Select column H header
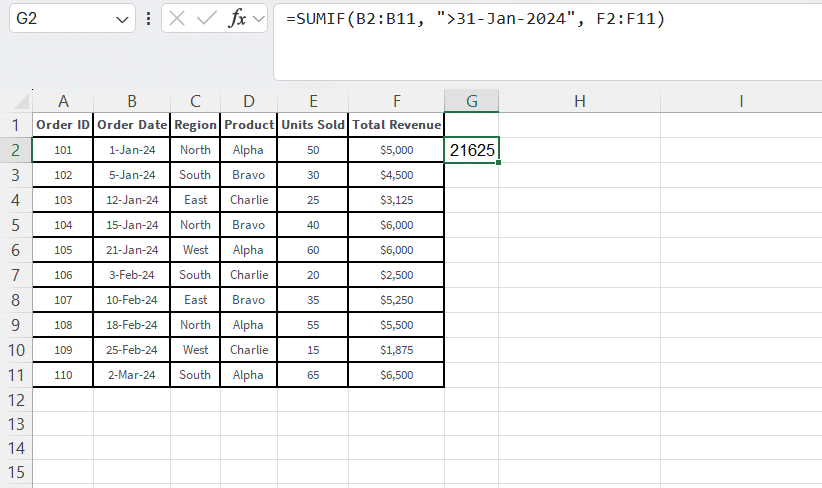The height and width of the screenshot is (488, 822). pos(579,101)
